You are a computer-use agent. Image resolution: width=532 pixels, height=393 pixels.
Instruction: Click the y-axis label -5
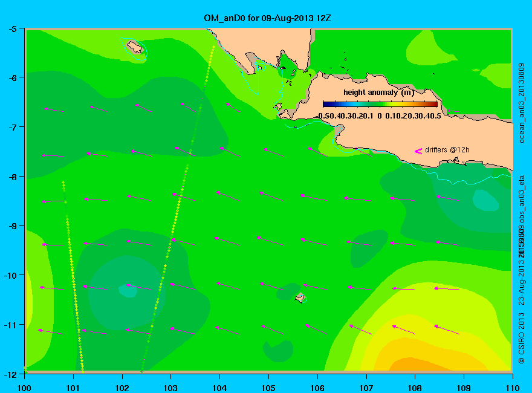[12, 29]
